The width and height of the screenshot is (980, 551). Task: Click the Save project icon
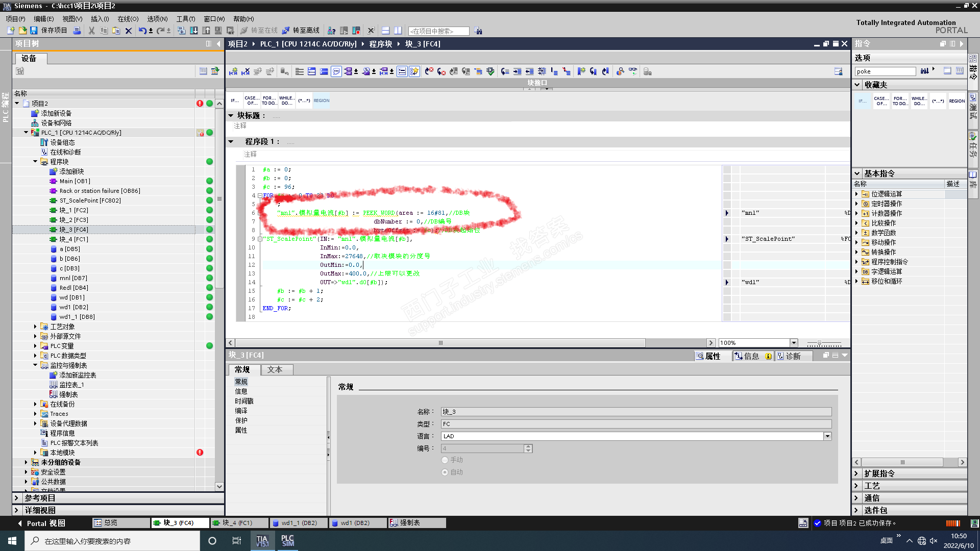click(34, 31)
